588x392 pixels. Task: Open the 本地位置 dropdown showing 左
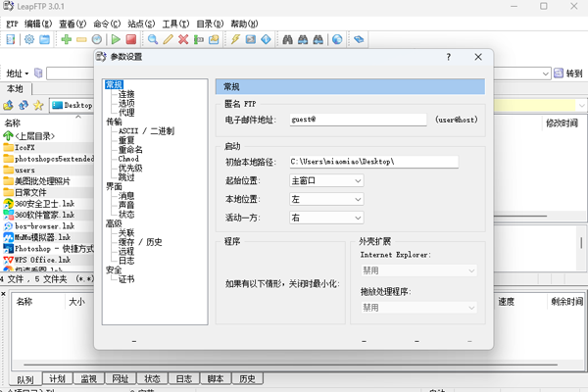[x=325, y=199]
